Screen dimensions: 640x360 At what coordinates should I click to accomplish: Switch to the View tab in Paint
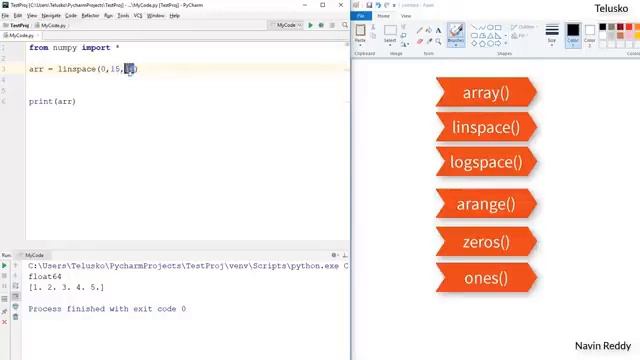tap(406, 16)
